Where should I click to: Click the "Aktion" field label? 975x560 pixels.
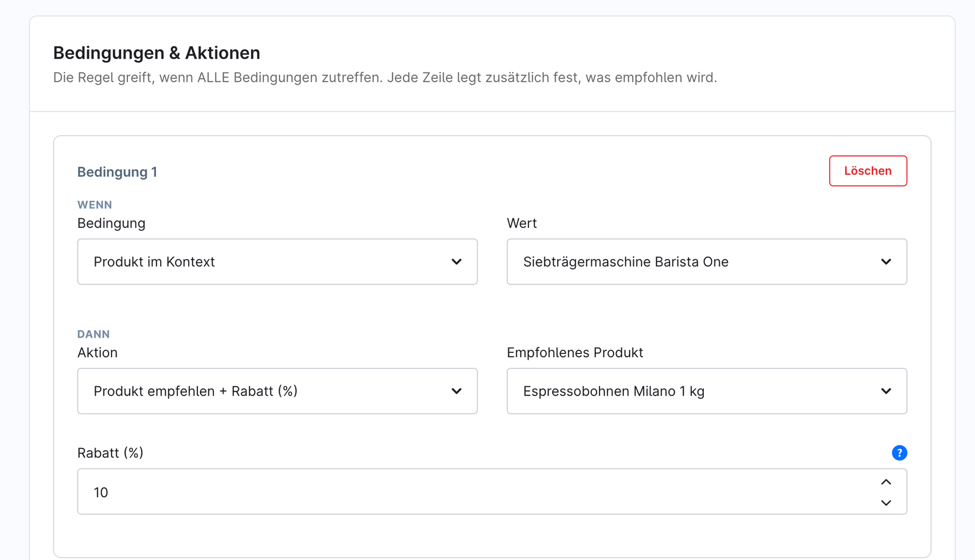point(97,352)
